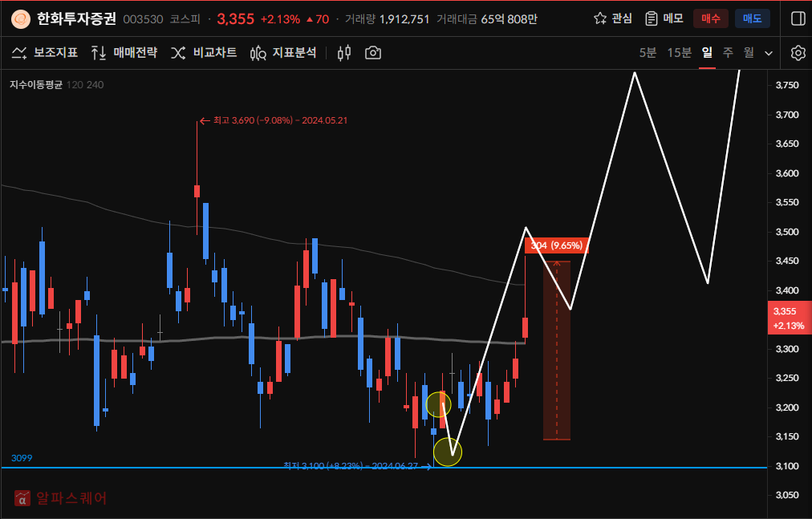Click the 3,750 price axis label

coord(786,85)
